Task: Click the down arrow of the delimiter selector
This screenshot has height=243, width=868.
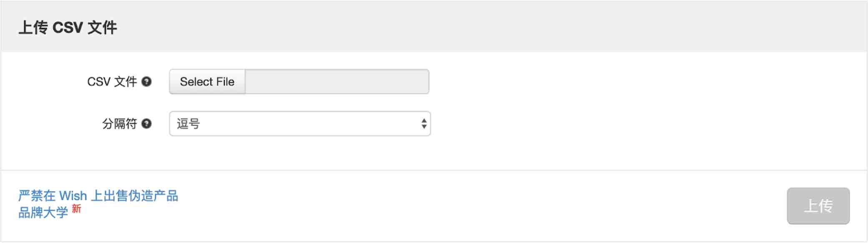Action: point(424,127)
